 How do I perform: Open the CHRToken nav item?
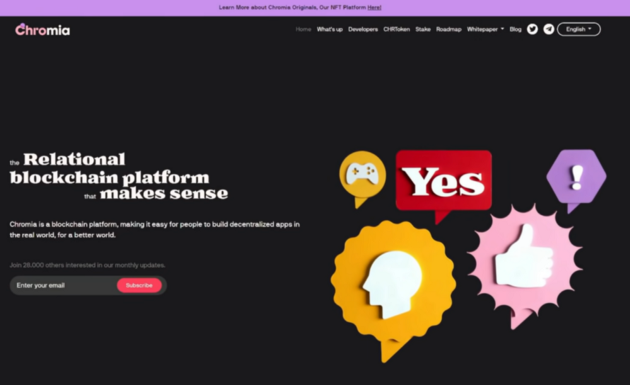coord(397,29)
